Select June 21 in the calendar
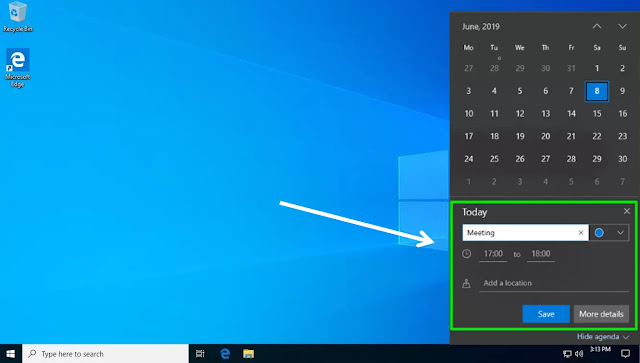The image size is (640, 363). [x=571, y=136]
